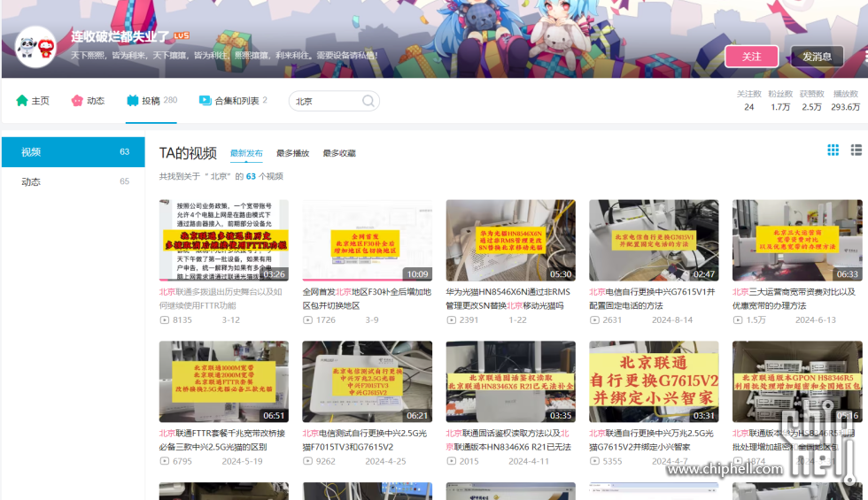Sort videos by 最新发布

click(x=246, y=153)
